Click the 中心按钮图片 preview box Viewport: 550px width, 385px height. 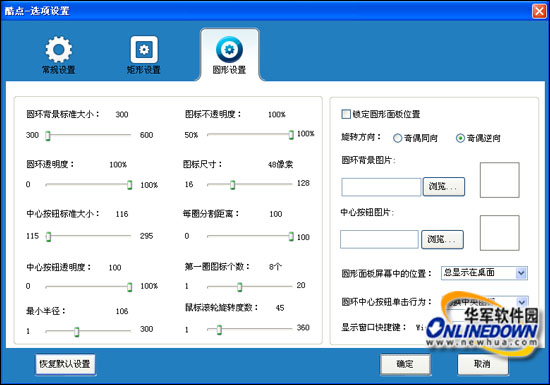pyautogui.click(x=499, y=233)
